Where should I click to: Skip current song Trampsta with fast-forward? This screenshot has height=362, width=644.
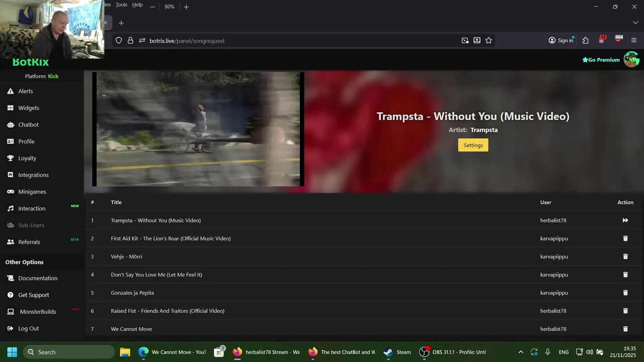[625, 220]
